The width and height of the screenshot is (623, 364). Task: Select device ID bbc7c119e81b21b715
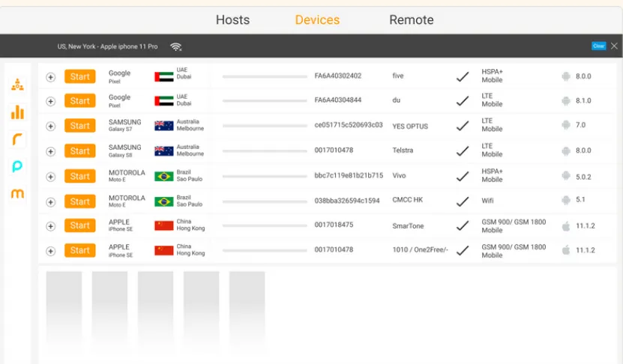(x=349, y=175)
